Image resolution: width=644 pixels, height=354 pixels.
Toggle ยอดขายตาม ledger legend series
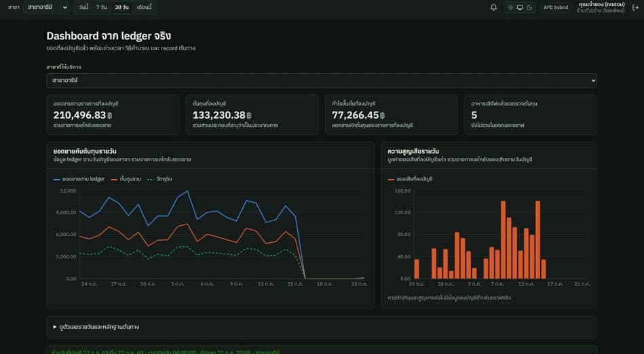[x=79, y=179]
